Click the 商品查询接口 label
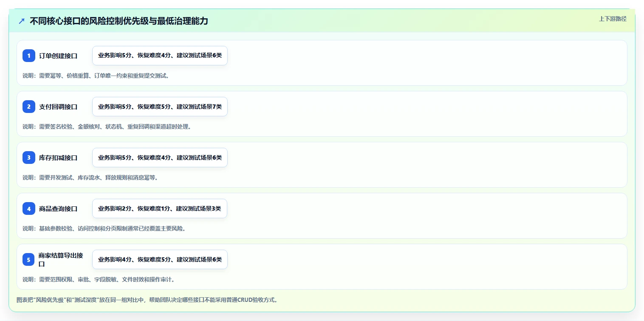The height and width of the screenshot is (321, 644). (x=58, y=208)
